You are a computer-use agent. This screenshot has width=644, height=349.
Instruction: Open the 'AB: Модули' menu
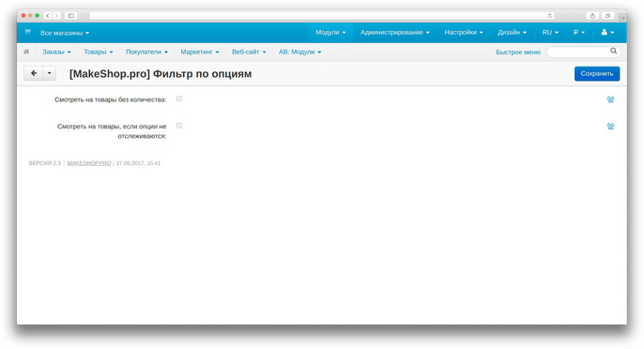click(x=299, y=52)
